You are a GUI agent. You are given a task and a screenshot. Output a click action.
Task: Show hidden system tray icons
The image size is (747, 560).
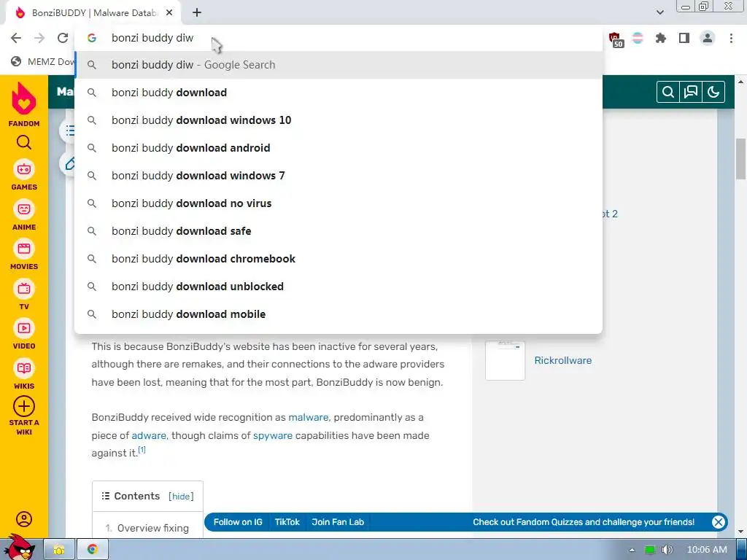[x=632, y=550]
